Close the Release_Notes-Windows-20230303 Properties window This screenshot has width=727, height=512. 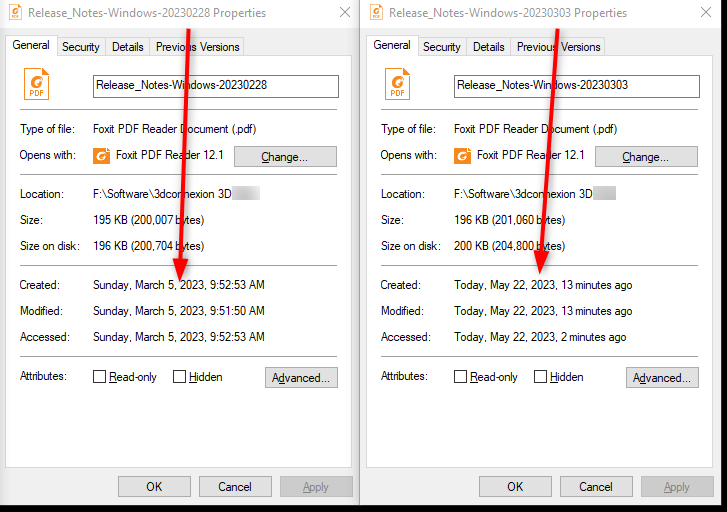[x=706, y=13]
